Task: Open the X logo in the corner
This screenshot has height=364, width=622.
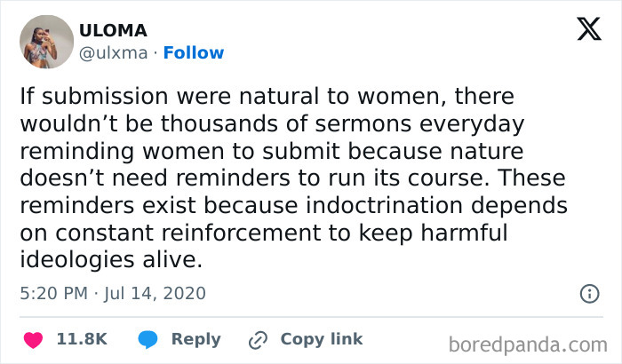Action: click(x=583, y=30)
